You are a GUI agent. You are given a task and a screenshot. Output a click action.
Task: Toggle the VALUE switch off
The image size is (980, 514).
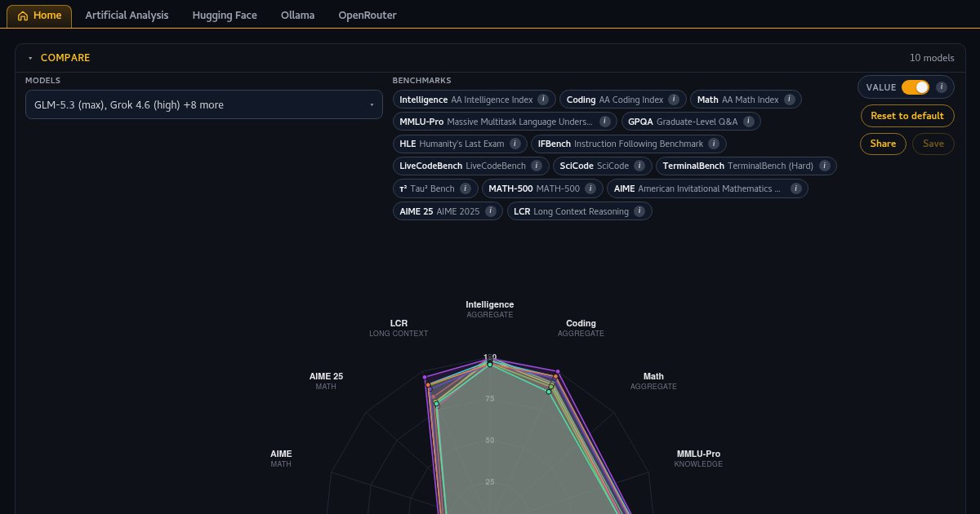(915, 87)
